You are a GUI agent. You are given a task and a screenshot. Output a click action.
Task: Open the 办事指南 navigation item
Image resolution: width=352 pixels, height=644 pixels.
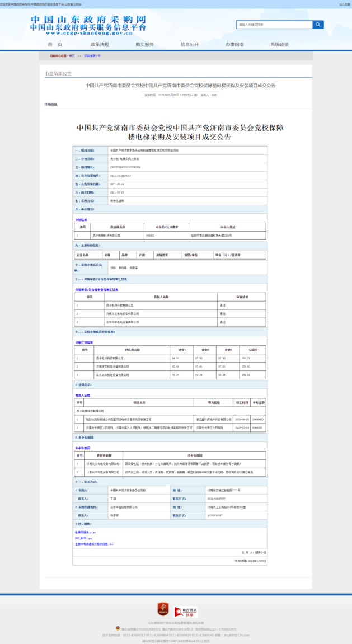pos(234,45)
